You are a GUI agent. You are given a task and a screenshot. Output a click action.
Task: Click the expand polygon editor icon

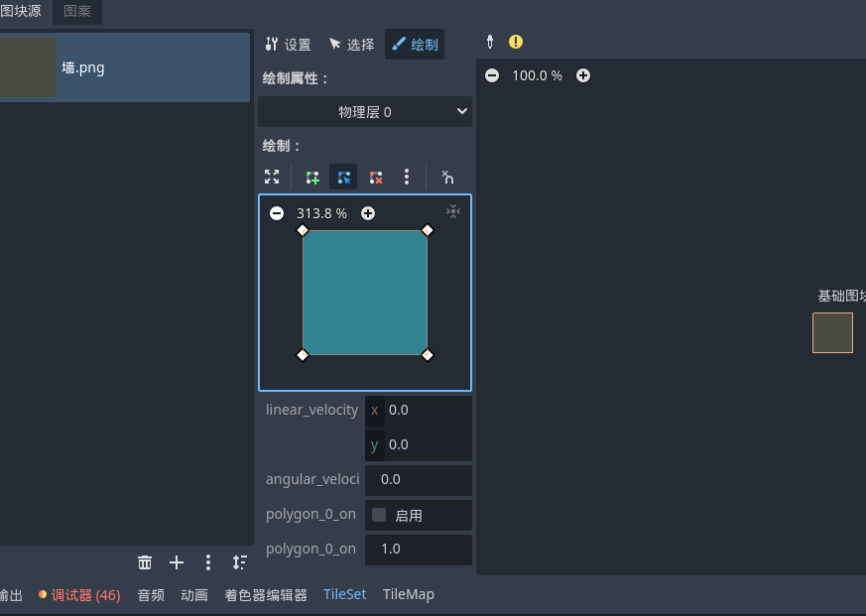pos(272,178)
